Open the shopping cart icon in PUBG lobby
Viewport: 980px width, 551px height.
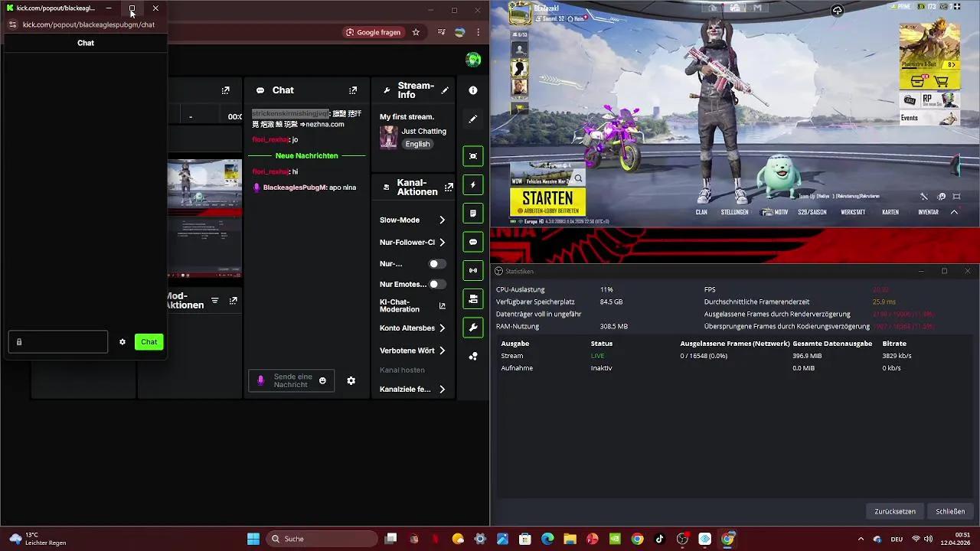click(x=942, y=81)
